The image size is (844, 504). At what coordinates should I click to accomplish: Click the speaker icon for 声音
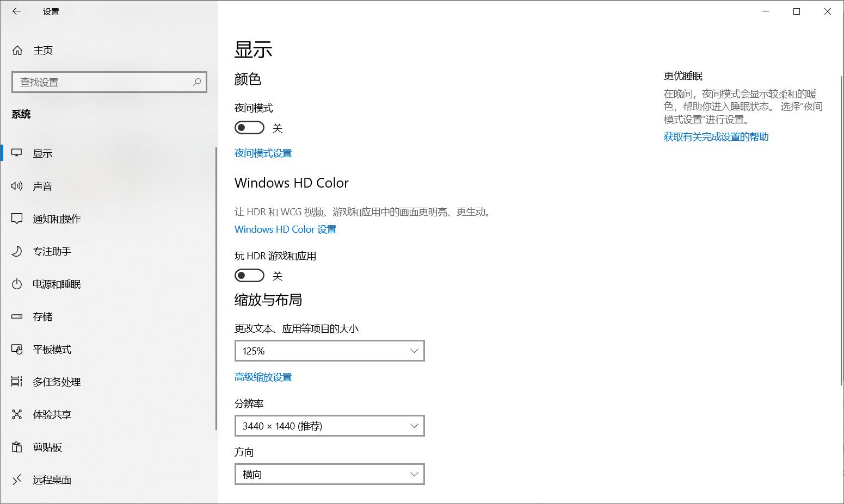tap(17, 186)
